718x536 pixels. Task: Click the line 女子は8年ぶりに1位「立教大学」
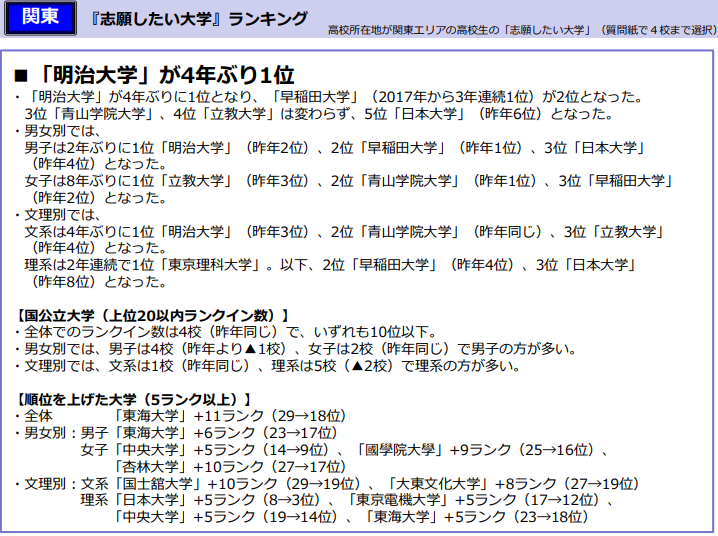click(x=349, y=181)
